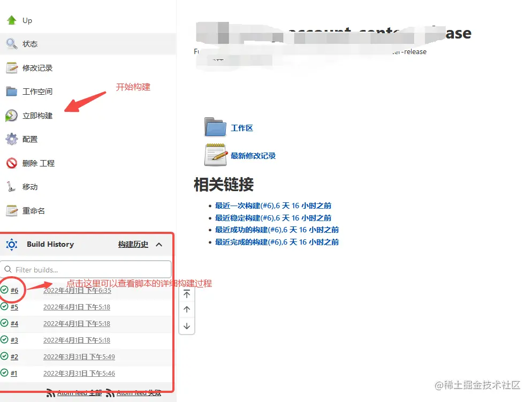Image resolution: width=532 pixels, height=402 pixels.
Task: Collapse the Build History panel chevron
Action: point(159,244)
